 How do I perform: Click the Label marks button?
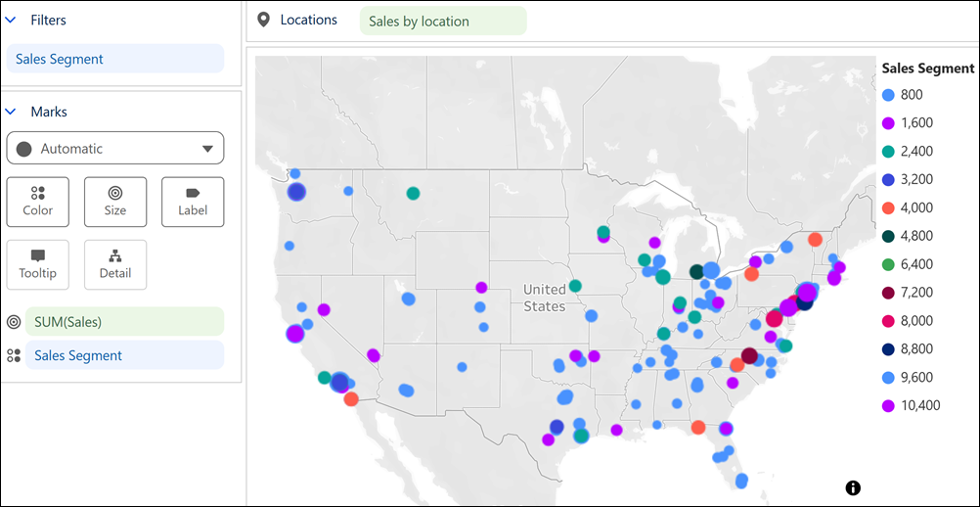click(x=193, y=202)
